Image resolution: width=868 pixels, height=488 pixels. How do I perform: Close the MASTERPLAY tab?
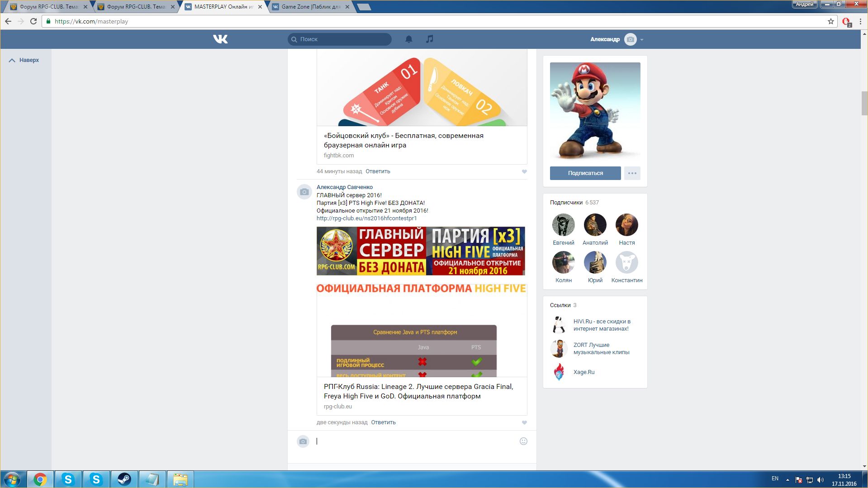pyautogui.click(x=260, y=7)
